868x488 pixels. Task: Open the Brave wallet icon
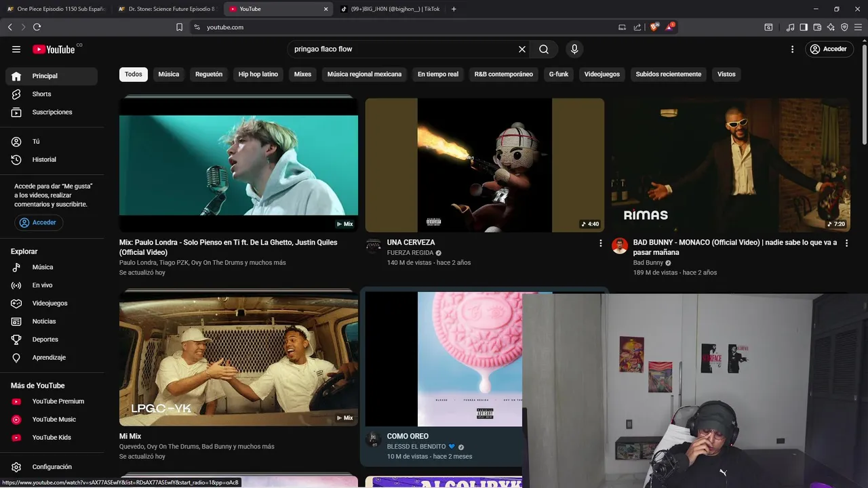point(817,27)
